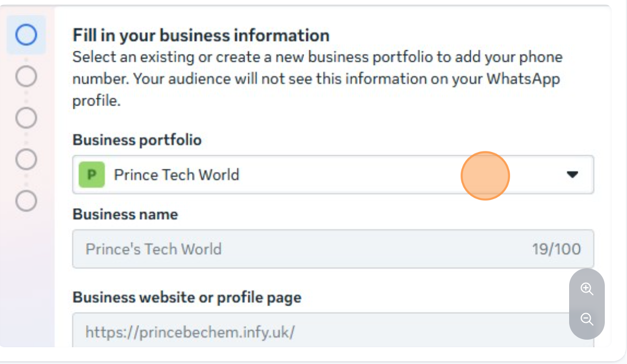Image resolution: width=627 pixels, height=364 pixels.
Task: Click the zoom out magnifier icon
Action: 587,319
